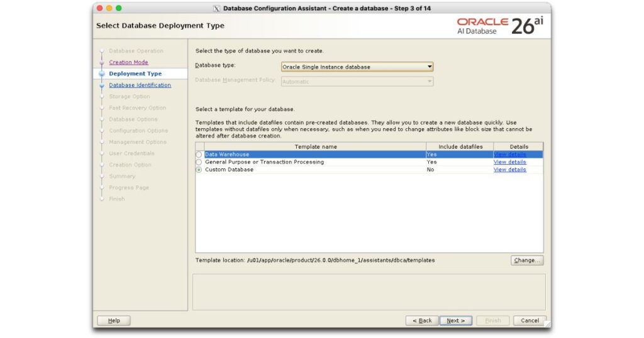Click the template location path text
644x338 pixels.
[x=341, y=260]
